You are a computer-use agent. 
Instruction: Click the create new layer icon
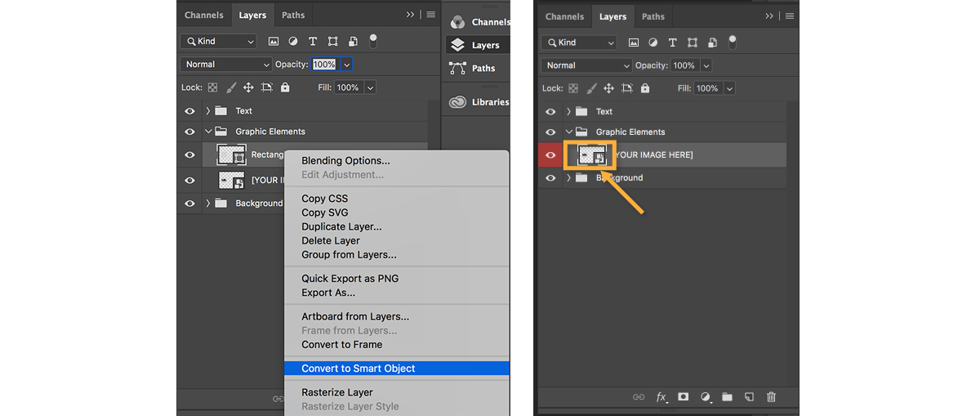(749, 397)
